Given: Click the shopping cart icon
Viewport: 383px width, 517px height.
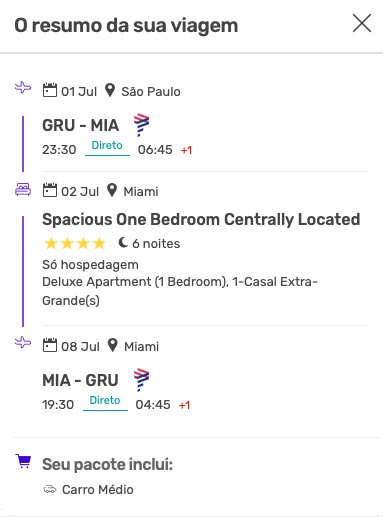Looking at the screenshot, I should 23,461.
